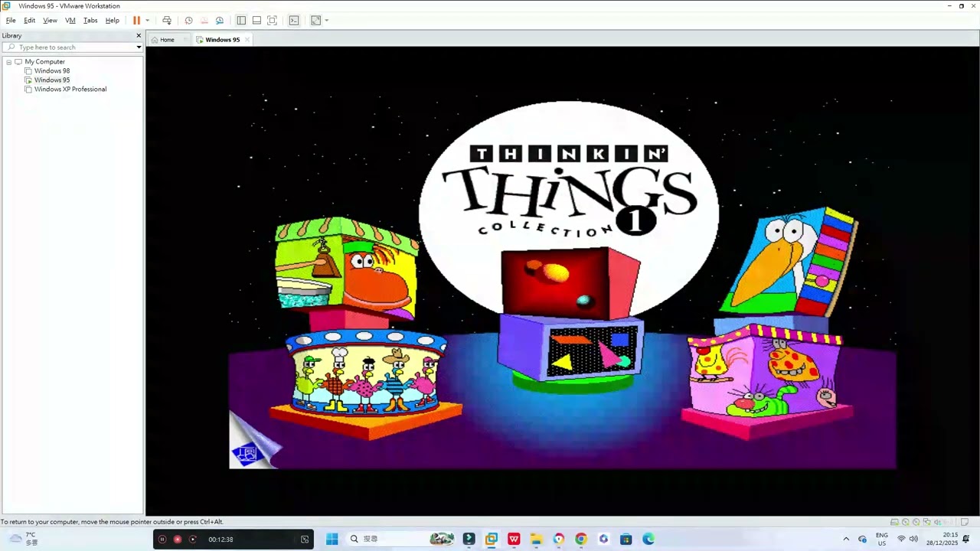
Task: Open the VMware message log icon
Action: click(x=965, y=522)
